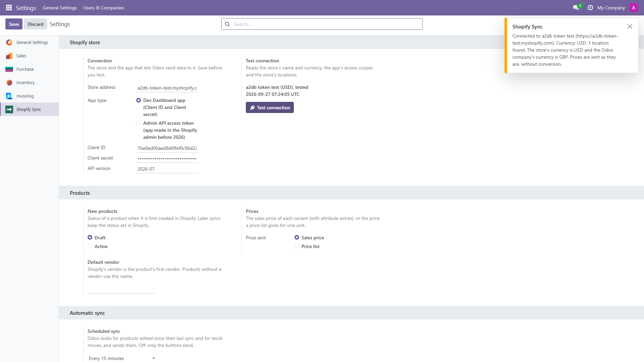Edit the API version field
Screen dimensions: 644x362
[x=167, y=169]
